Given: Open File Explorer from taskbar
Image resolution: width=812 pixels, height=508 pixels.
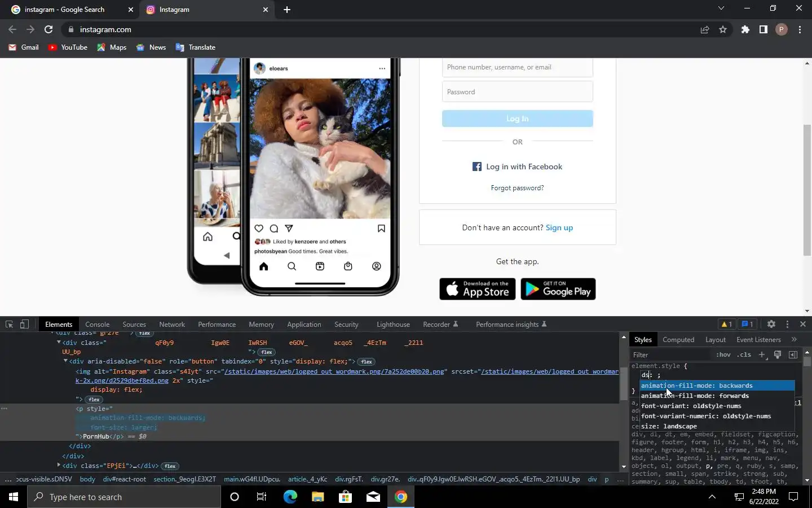Looking at the screenshot, I should [317, 497].
